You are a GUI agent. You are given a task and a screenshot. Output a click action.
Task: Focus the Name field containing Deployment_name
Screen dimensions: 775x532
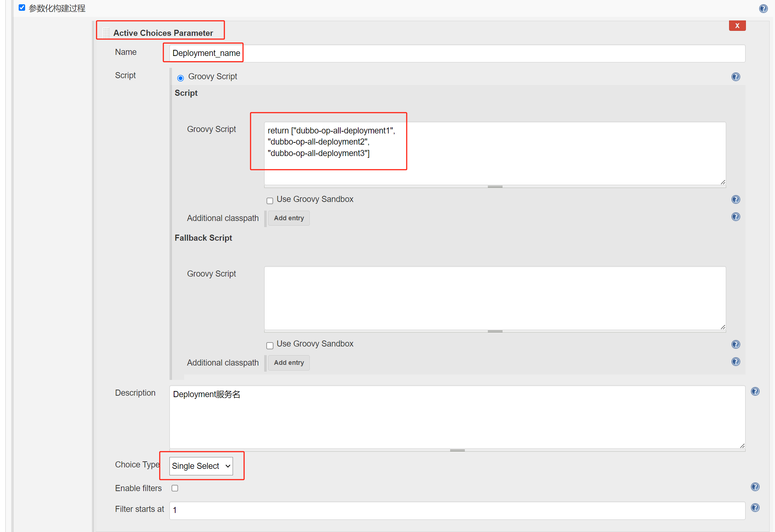[x=457, y=53]
